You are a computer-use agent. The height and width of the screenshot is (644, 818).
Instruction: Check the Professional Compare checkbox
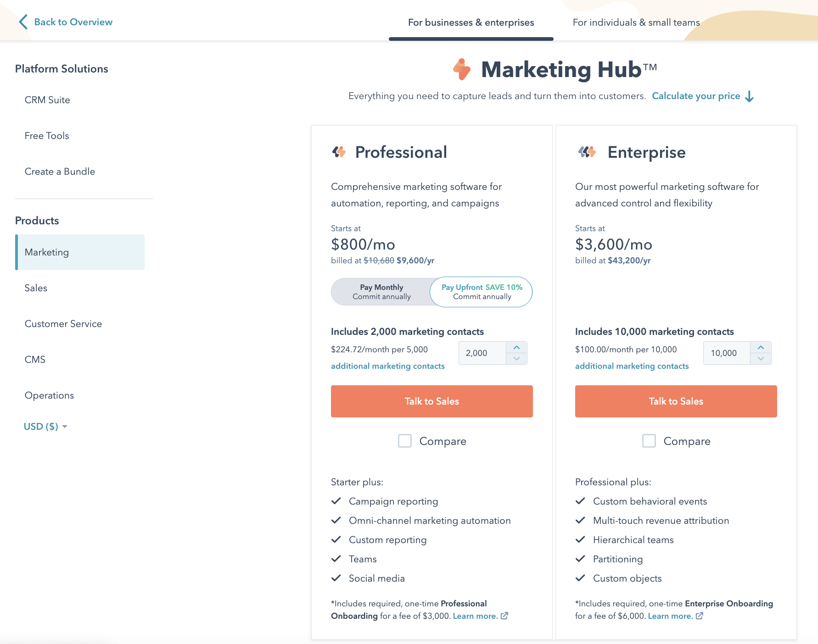coord(405,441)
